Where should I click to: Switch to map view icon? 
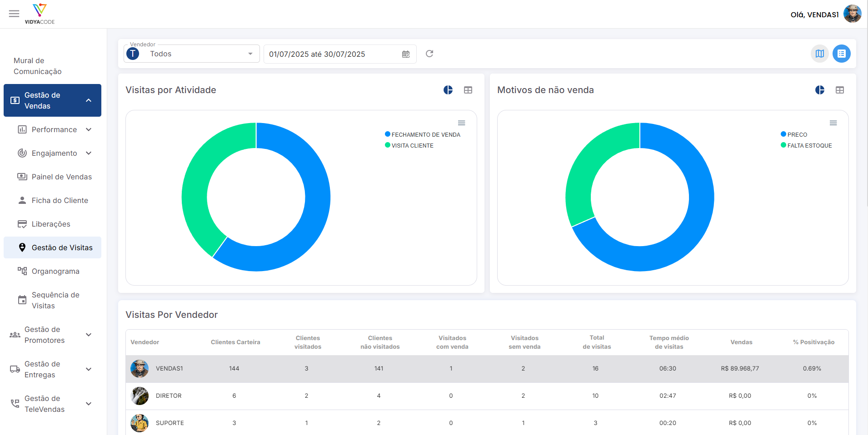(x=820, y=54)
